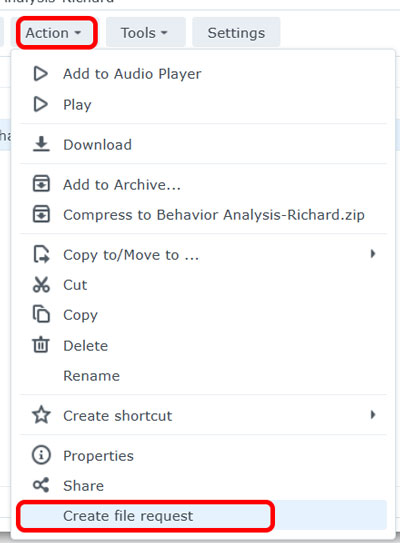400x543 pixels.
Task: Expand the Create shortcut submenu arrow
Action: (x=373, y=415)
